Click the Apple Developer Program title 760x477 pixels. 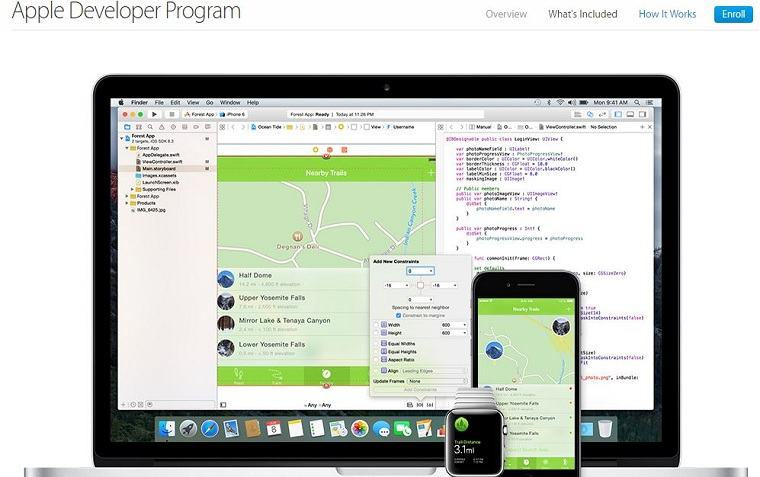[x=126, y=11]
